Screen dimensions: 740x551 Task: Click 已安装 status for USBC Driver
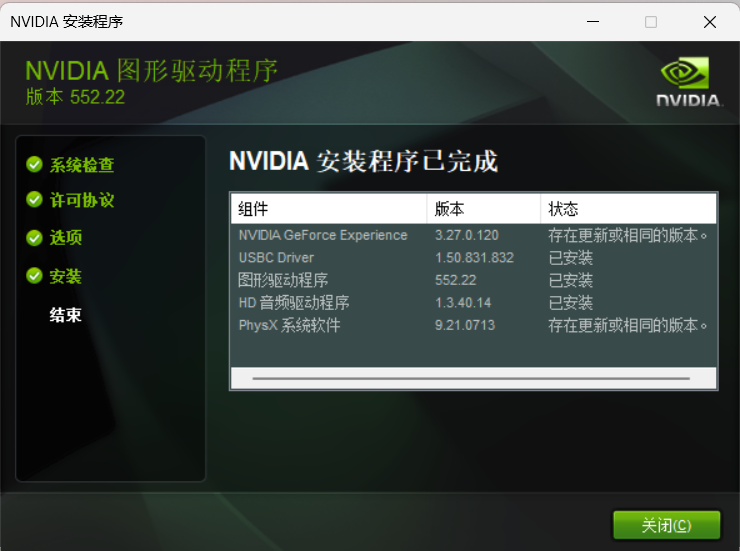pos(571,258)
